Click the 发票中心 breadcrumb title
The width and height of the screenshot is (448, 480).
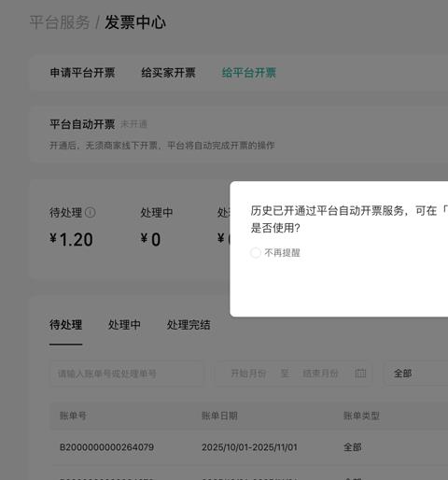[135, 22]
